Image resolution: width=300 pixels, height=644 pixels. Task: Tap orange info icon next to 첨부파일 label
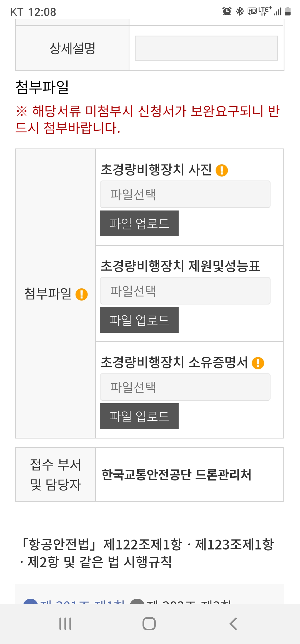coord(82,294)
